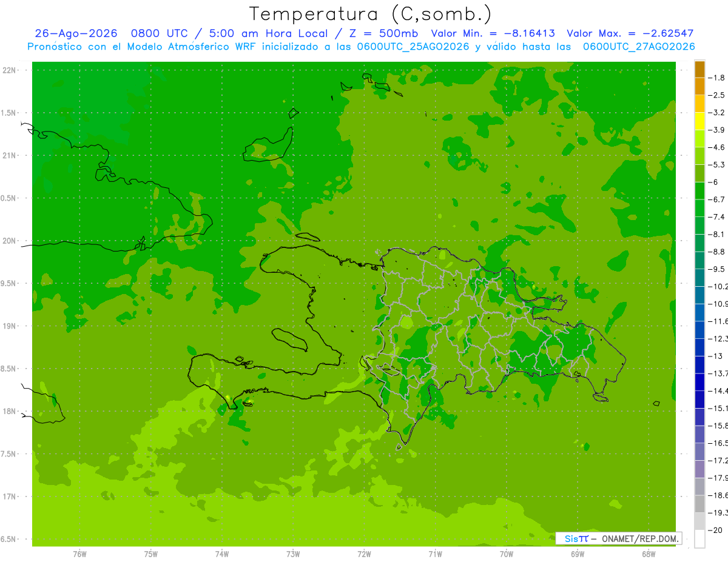Click the '-3.2' color scale label
This screenshot has width=728, height=562.
[716, 113]
